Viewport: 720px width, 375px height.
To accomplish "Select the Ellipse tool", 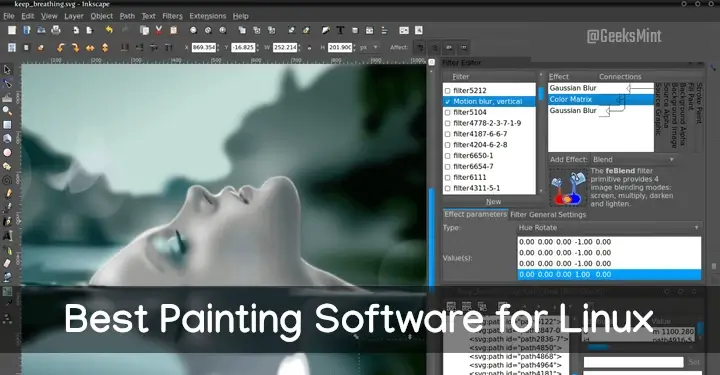I will click(x=7, y=152).
